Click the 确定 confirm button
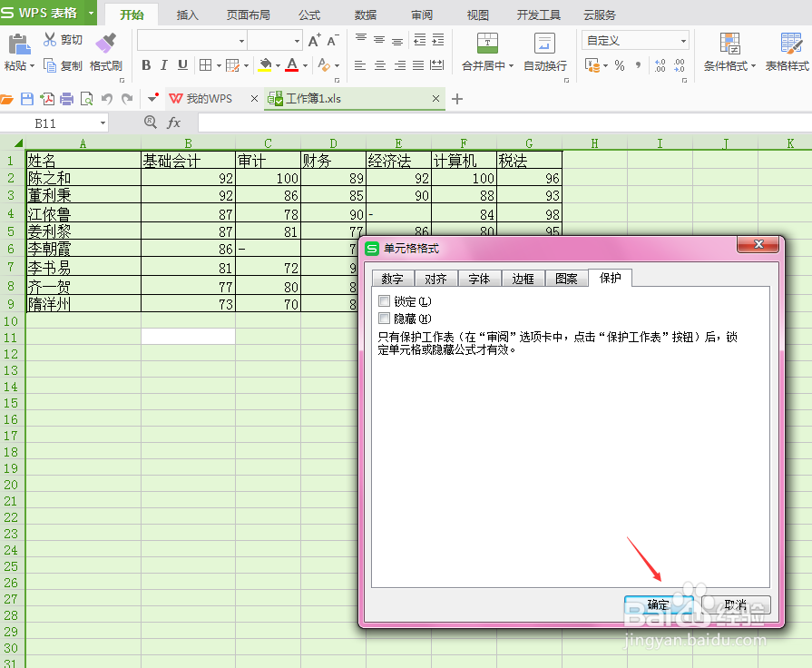Screen dimensions: 812x668 pyautogui.click(x=657, y=604)
